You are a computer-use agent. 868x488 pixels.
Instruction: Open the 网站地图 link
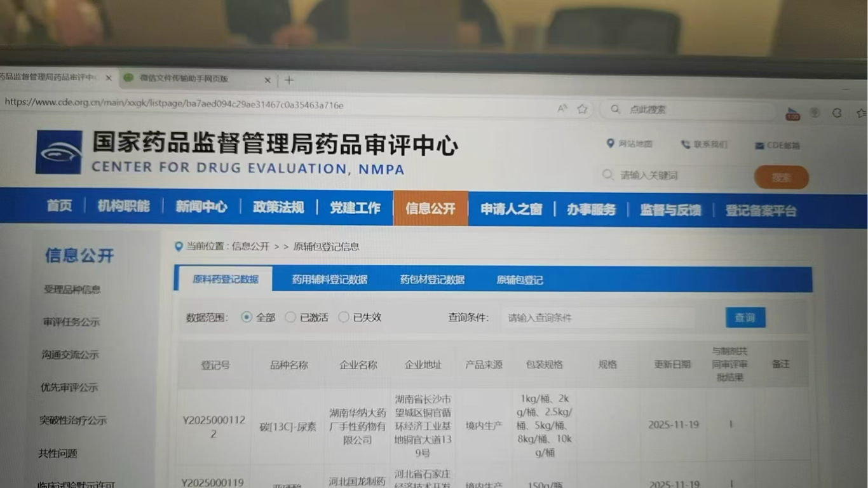coord(635,144)
